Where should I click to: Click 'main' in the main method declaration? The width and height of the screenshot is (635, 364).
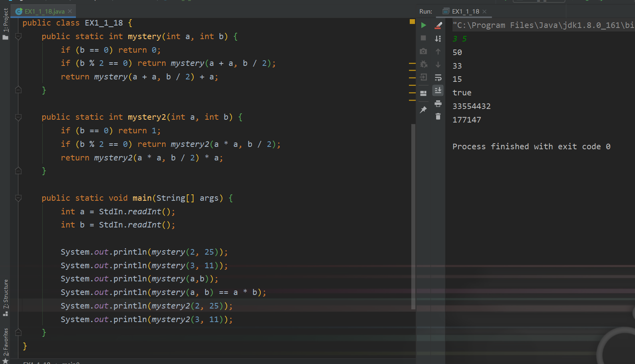(x=142, y=198)
